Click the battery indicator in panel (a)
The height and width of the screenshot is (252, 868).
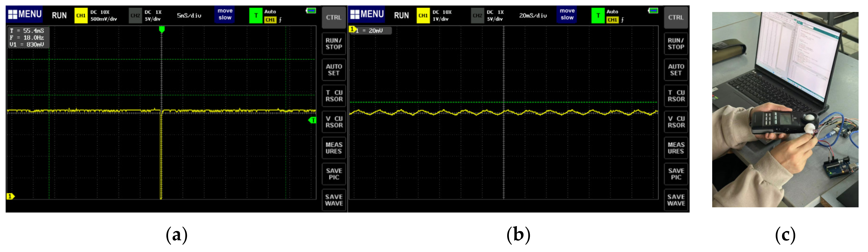coord(311,11)
